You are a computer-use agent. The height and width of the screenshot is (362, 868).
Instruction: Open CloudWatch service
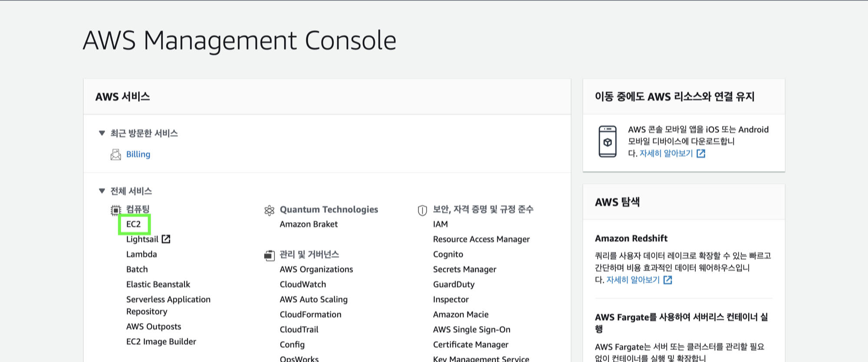click(x=303, y=284)
